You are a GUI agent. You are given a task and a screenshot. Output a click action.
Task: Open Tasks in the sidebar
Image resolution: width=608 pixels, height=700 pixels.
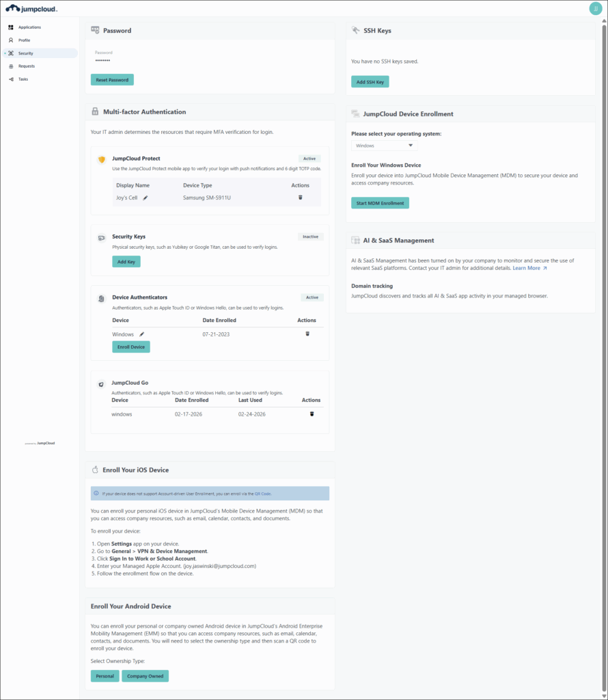pos(23,79)
